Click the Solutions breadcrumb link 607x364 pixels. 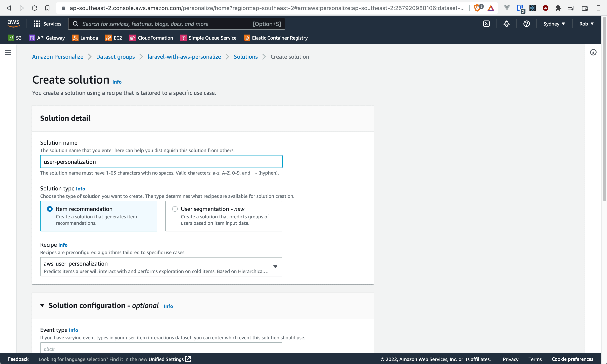pyautogui.click(x=246, y=56)
